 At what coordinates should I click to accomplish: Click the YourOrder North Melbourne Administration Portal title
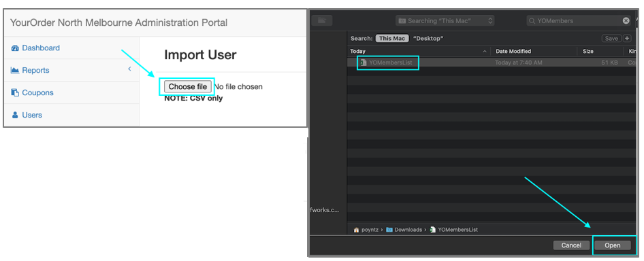118,22
